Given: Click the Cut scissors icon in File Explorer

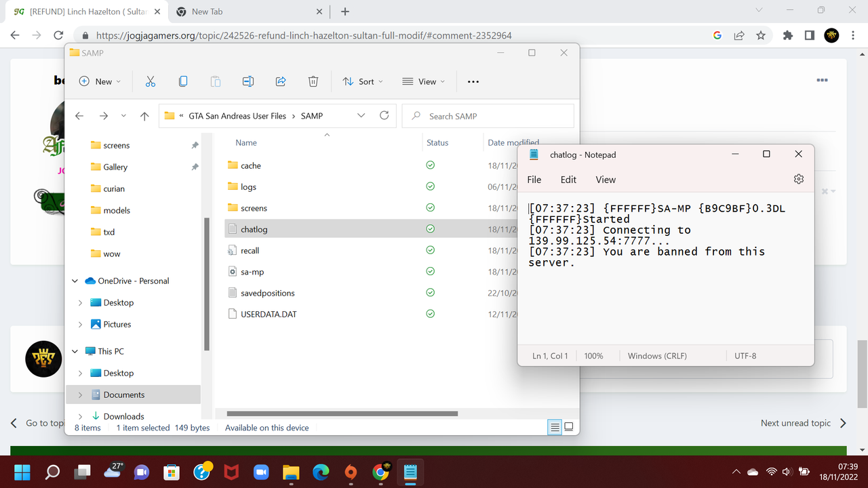Looking at the screenshot, I should 151,81.
